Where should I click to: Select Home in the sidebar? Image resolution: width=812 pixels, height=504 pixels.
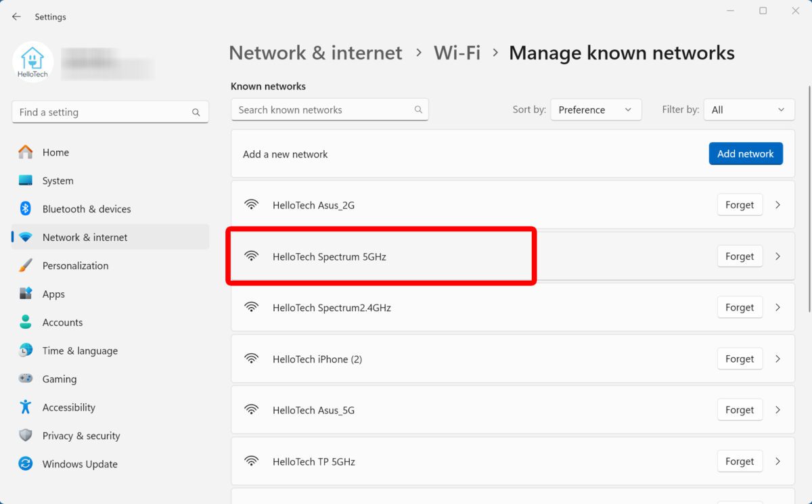point(55,152)
